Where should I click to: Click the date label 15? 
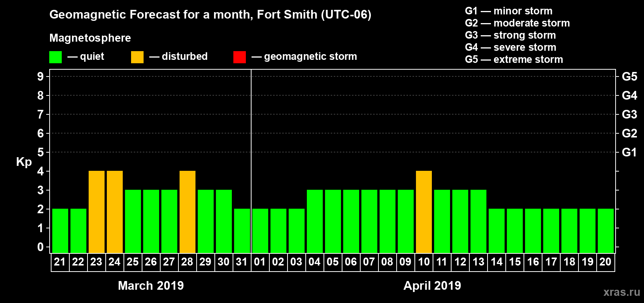pyautogui.click(x=514, y=262)
